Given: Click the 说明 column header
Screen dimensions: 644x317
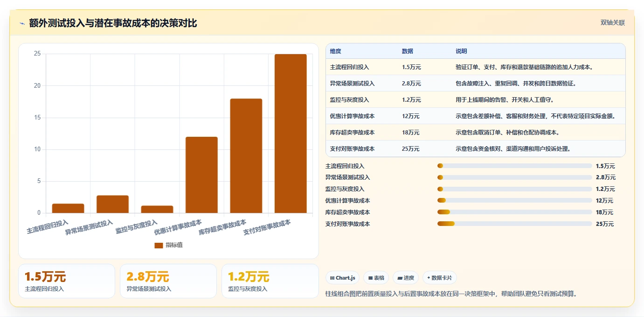Looking at the screenshot, I should (461, 51).
